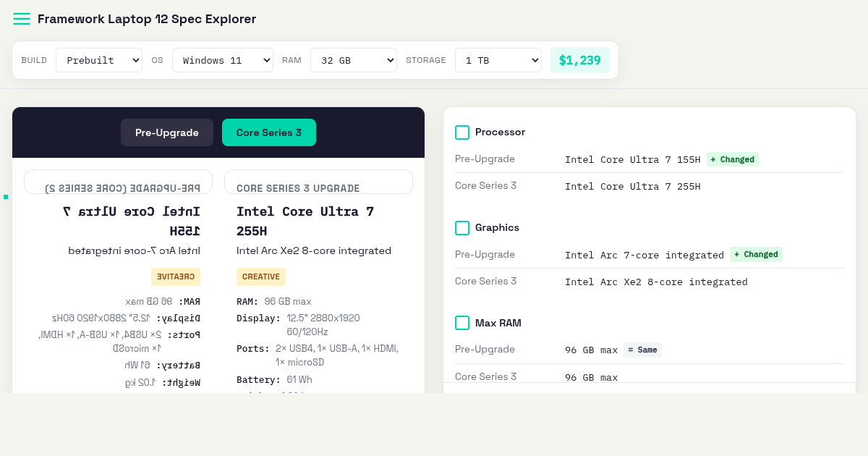Open the OS dropdown showing Windows 11
The image size is (868, 456).
223,60
